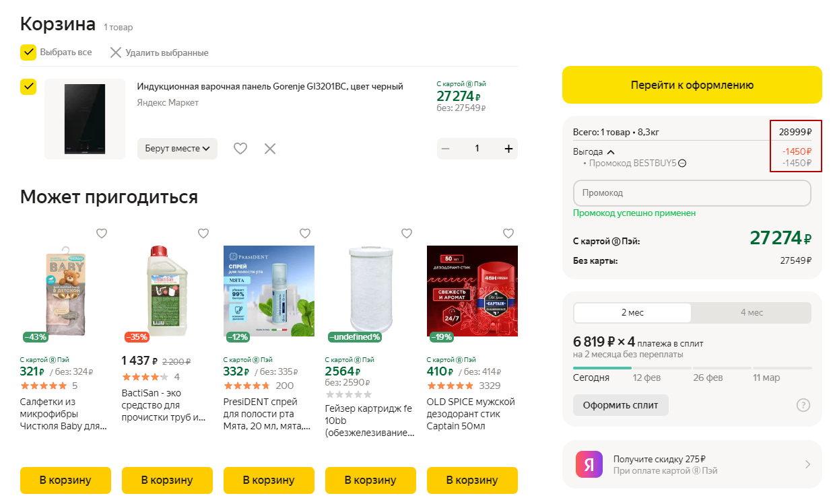Increase item quantity with plus button
The width and height of the screenshot is (831, 504).
click(508, 149)
